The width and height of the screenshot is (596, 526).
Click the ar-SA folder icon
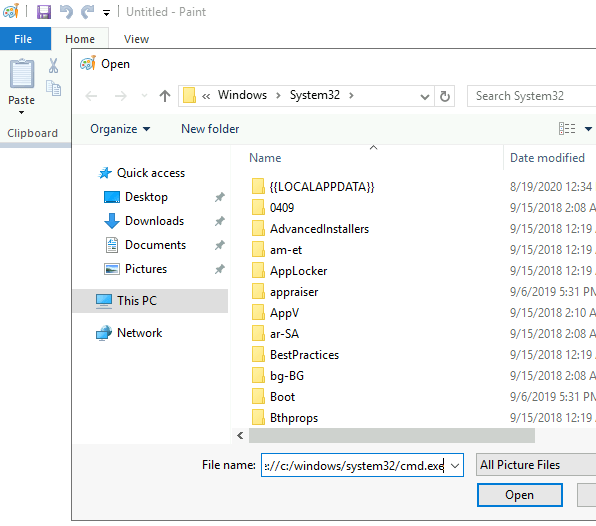[x=258, y=334]
